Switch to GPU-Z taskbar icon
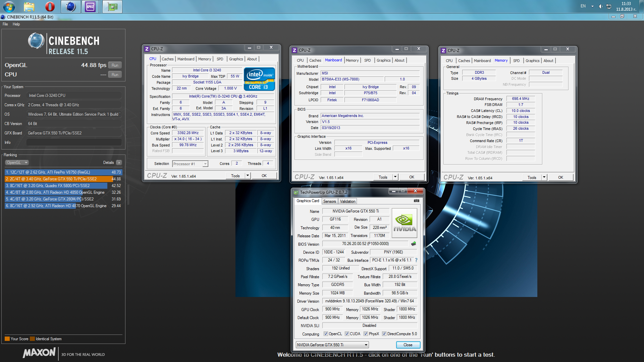 (x=112, y=6)
